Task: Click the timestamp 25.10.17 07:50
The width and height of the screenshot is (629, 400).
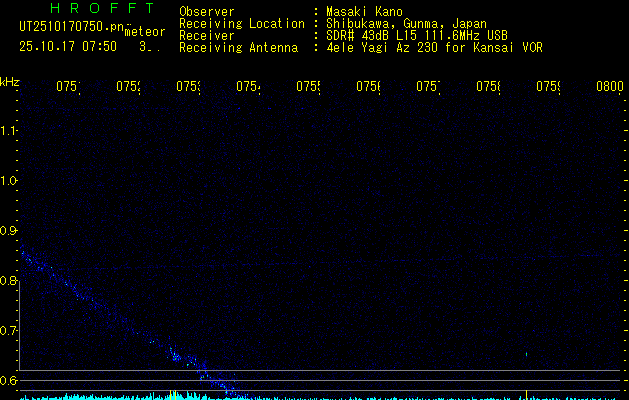Action: [x=68, y=47]
